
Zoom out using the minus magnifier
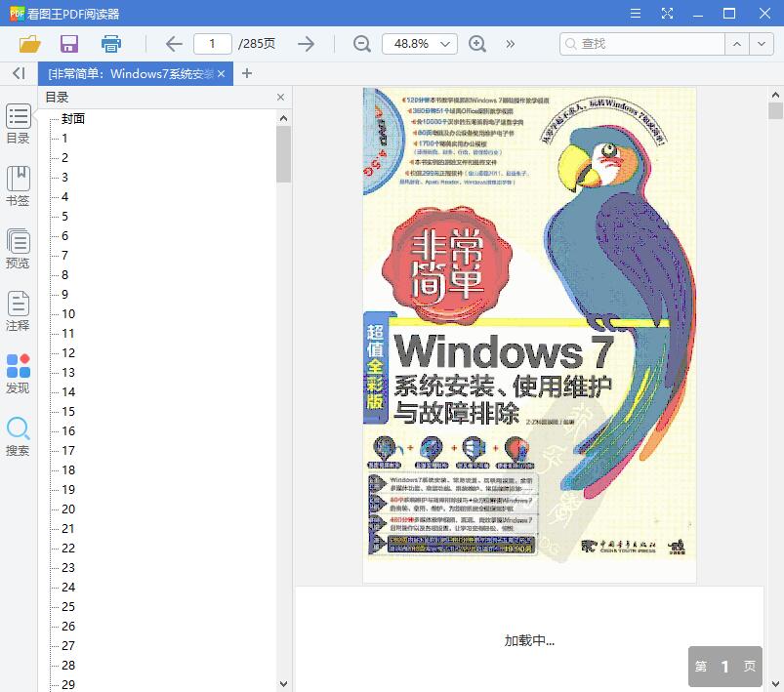tap(362, 44)
